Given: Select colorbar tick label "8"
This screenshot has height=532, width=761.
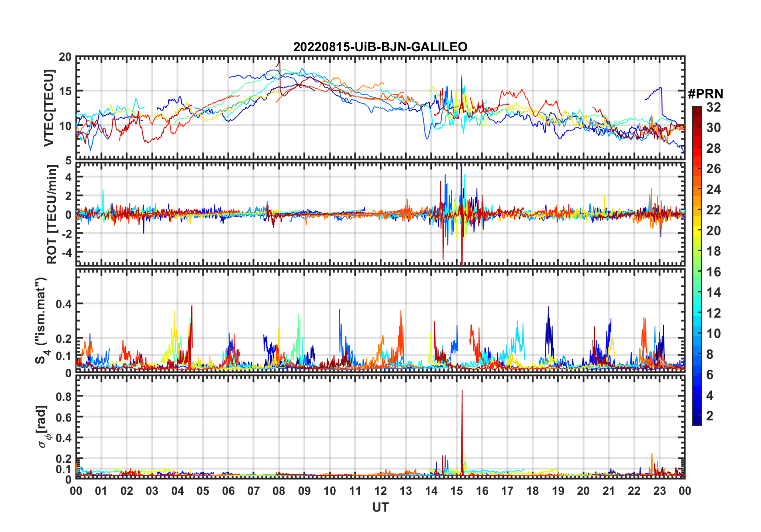Looking at the screenshot, I should coord(710,354).
